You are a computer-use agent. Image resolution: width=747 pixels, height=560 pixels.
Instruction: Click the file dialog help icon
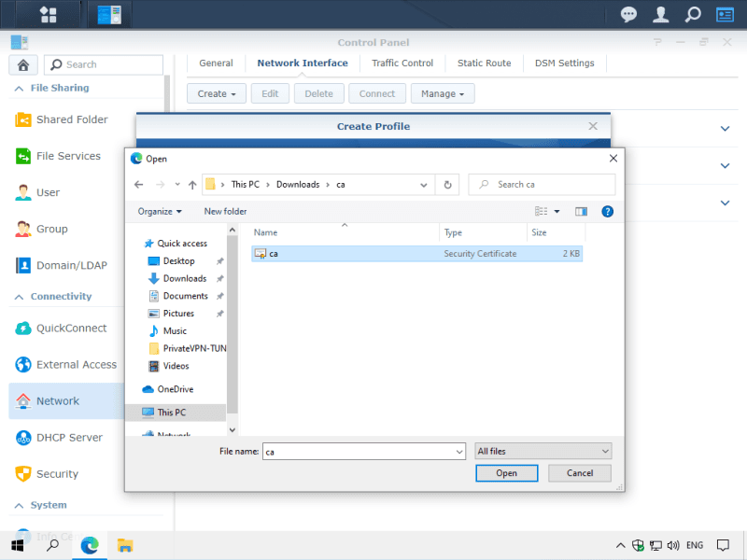pyautogui.click(x=607, y=212)
